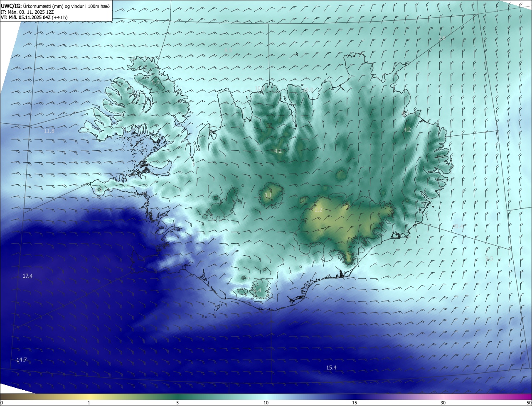The width and height of the screenshot is (532, 406).
Task: Click the 7.8 value label
Action: (442, 38)
